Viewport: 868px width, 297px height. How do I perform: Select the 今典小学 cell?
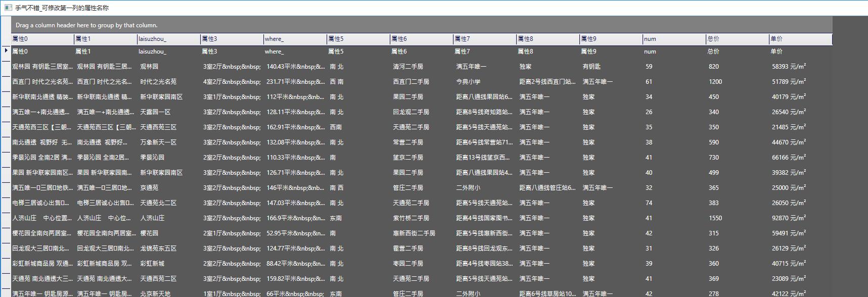tap(468, 82)
